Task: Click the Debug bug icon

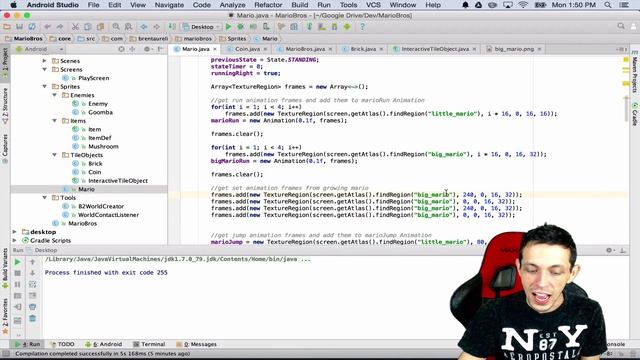Action: click(240, 27)
